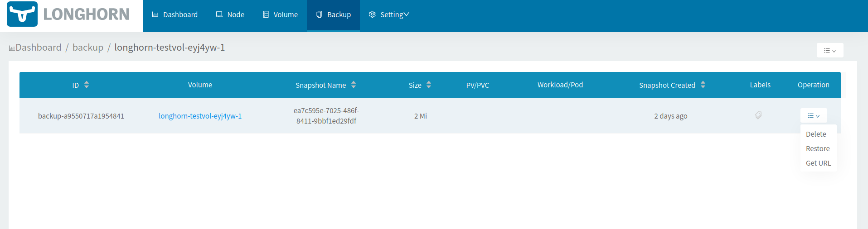Sort by Snapshot Name using the arrows
This screenshot has width=868, height=229.
coord(354,85)
